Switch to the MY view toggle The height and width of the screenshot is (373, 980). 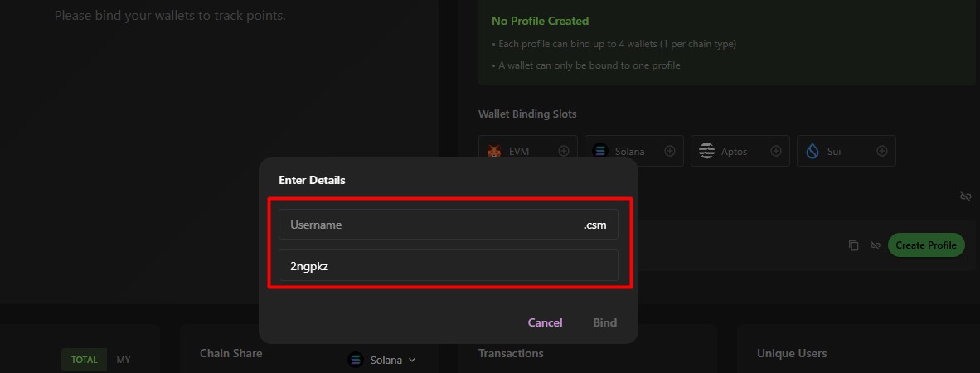point(124,360)
